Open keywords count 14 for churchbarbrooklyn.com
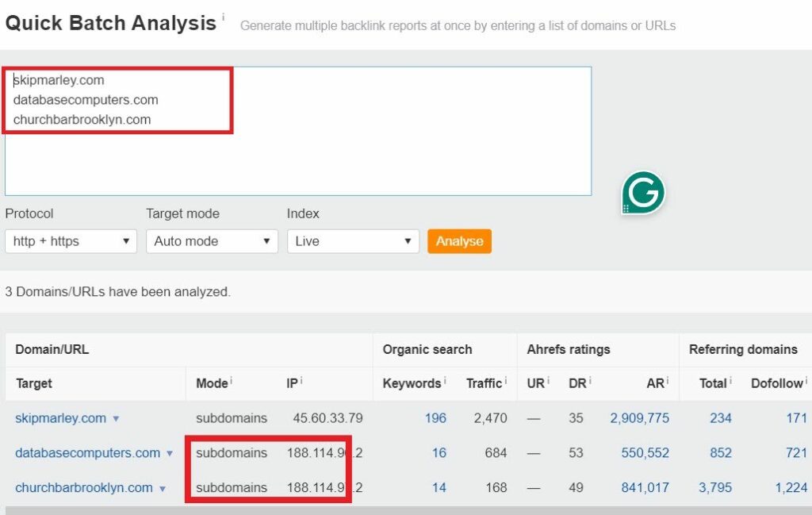 tap(439, 487)
